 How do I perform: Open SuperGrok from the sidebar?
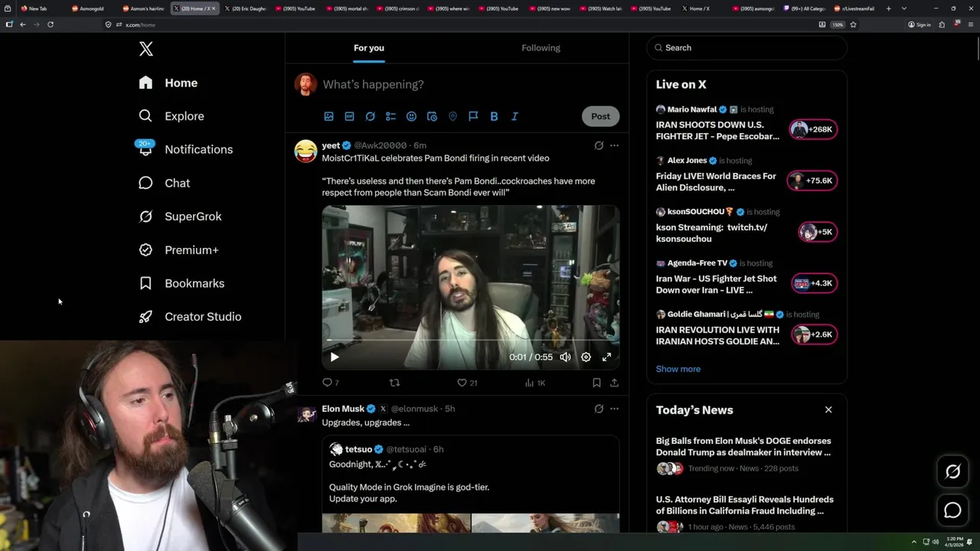[181, 217]
